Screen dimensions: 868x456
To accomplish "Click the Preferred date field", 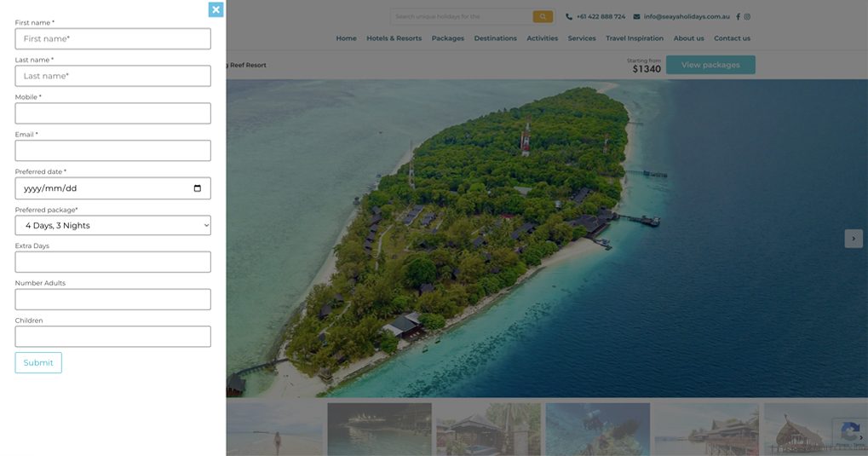I will click(x=113, y=188).
